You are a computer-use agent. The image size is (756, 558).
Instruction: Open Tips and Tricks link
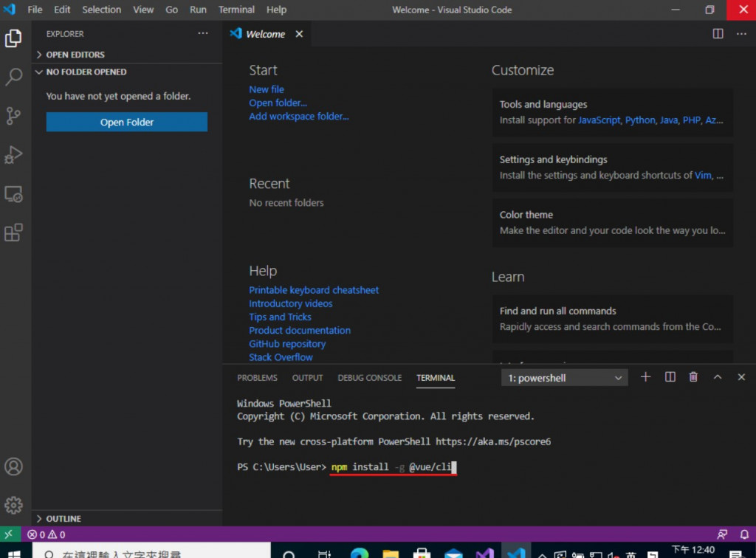(280, 317)
